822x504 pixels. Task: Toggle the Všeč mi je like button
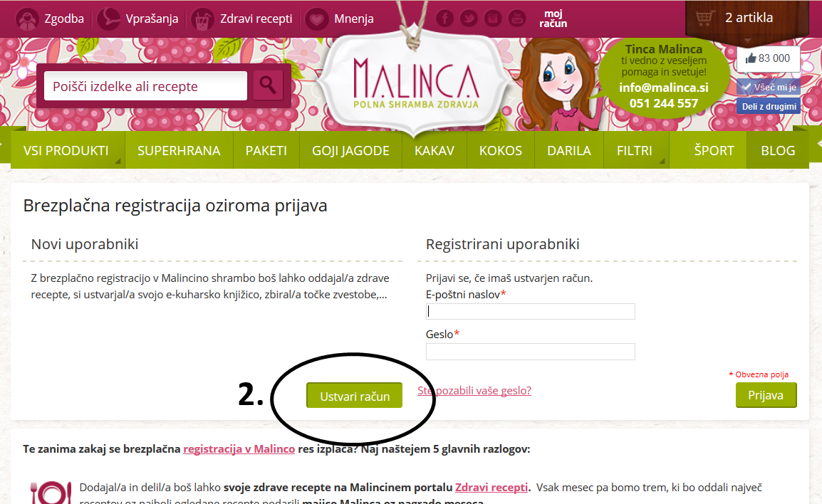click(x=769, y=87)
